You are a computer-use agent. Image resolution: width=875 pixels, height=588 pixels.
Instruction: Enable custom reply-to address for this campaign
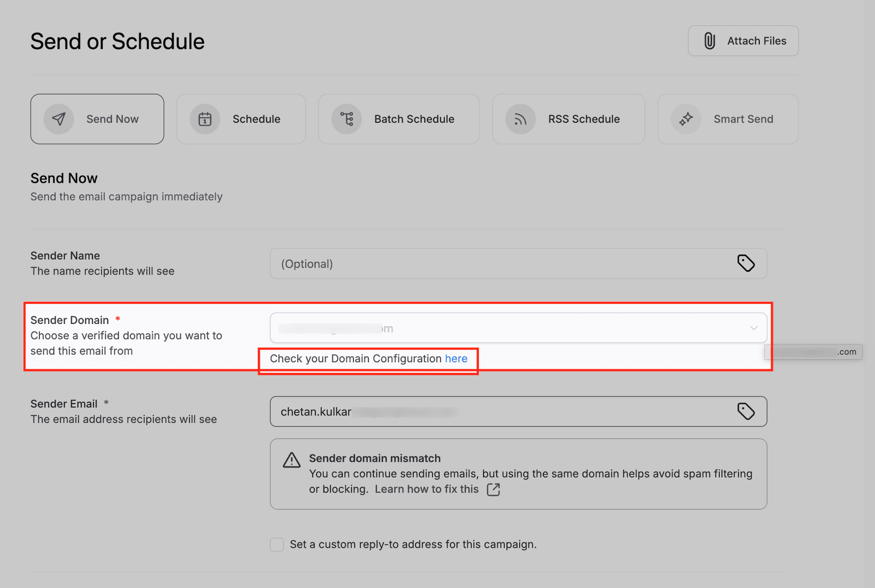click(277, 544)
